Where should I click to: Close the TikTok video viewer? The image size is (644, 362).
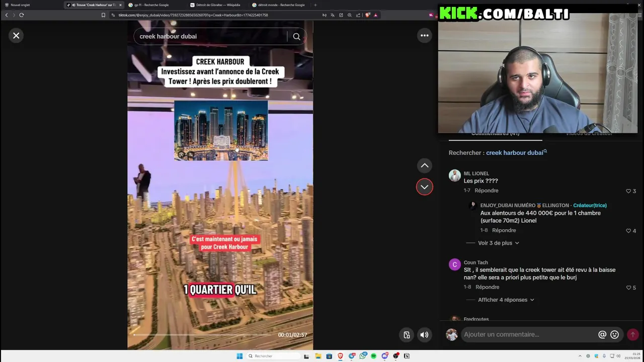[x=16, y=36]
